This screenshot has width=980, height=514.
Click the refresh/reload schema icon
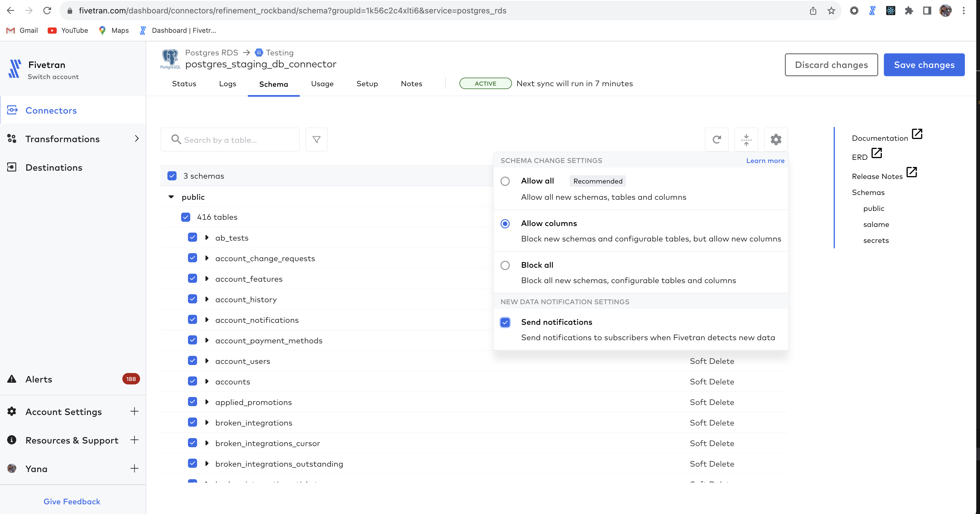point(717,139)
